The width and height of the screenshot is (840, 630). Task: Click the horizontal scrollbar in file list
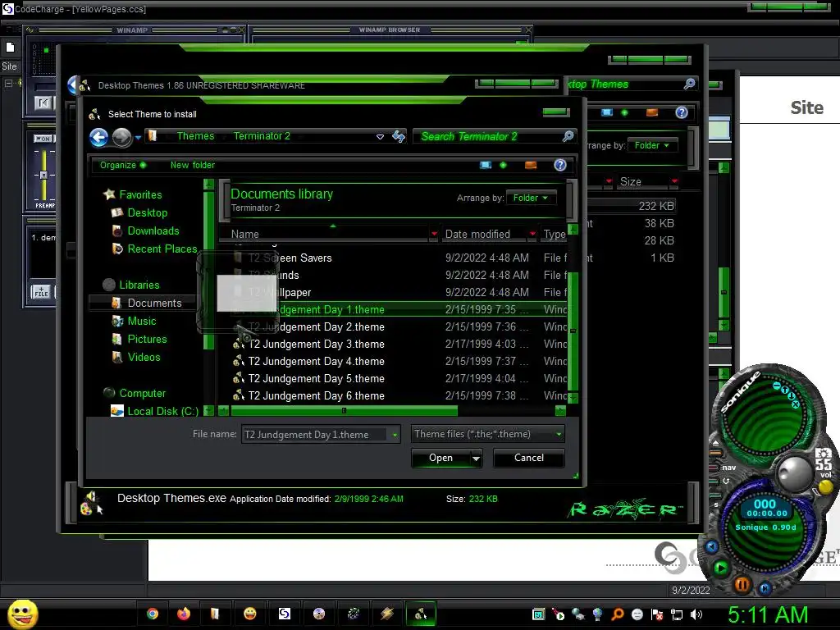(344, 411)
